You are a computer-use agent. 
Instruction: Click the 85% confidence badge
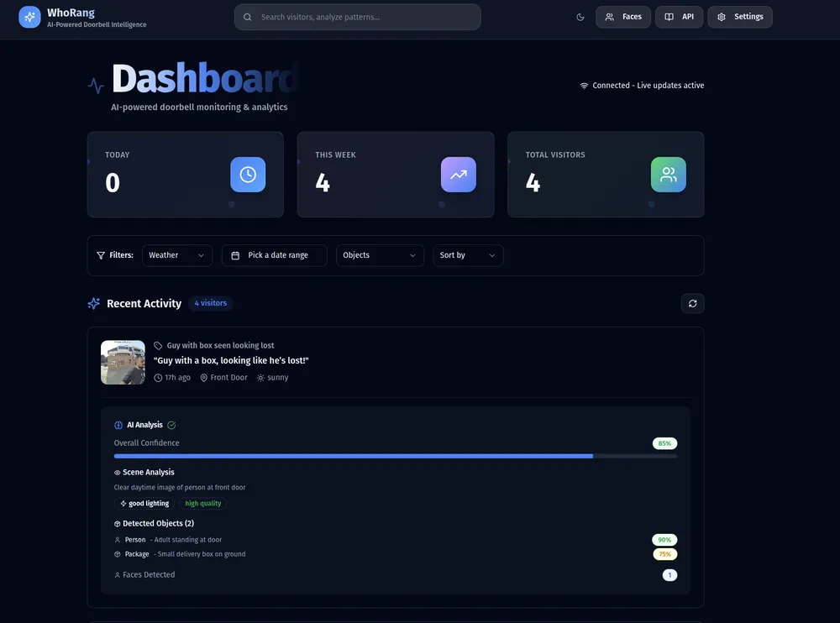point(664,443)
